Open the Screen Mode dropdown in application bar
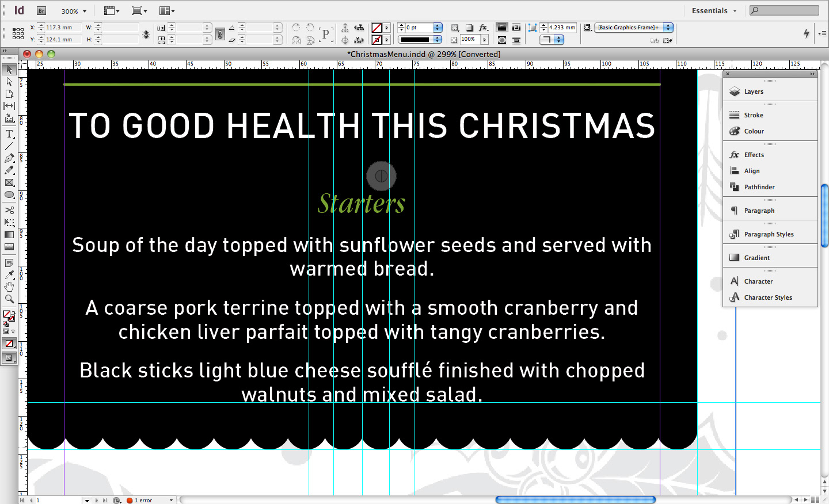This screenshot has height=504, width=829. click(139, 11)
